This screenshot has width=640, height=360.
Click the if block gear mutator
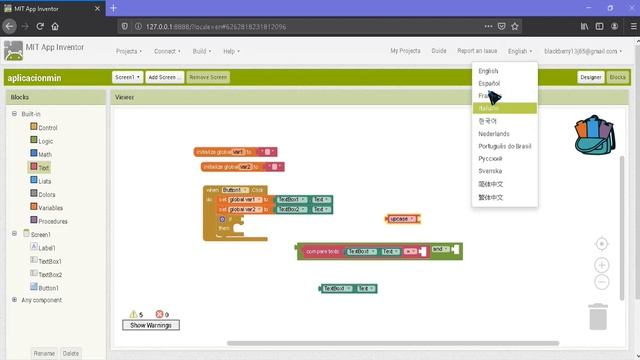[x=222, y=219]
